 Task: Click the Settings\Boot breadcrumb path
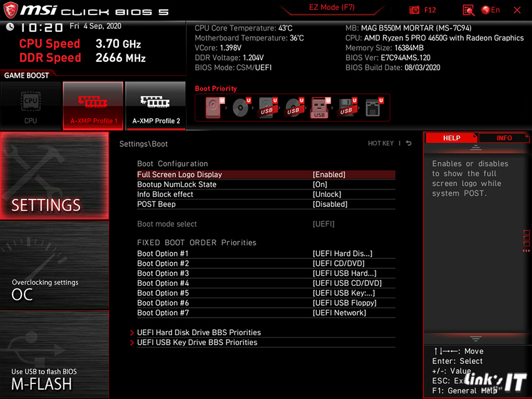pos(143,144)
